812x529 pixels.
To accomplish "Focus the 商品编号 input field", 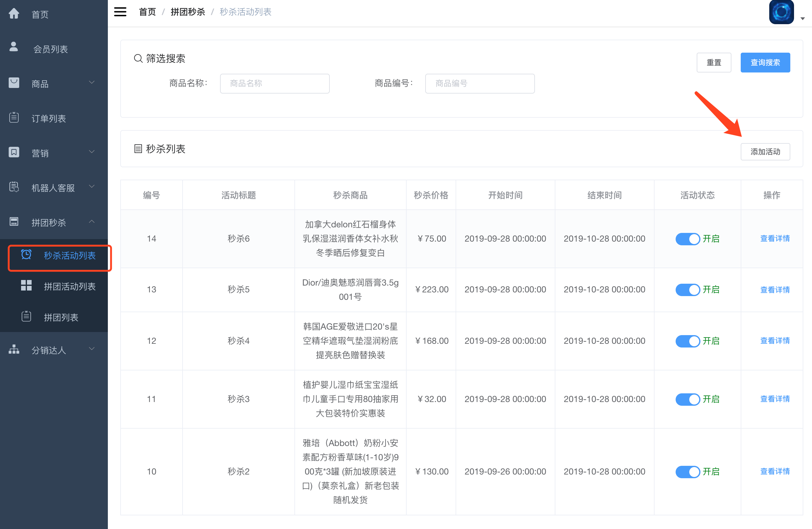I will pos(480,84).
